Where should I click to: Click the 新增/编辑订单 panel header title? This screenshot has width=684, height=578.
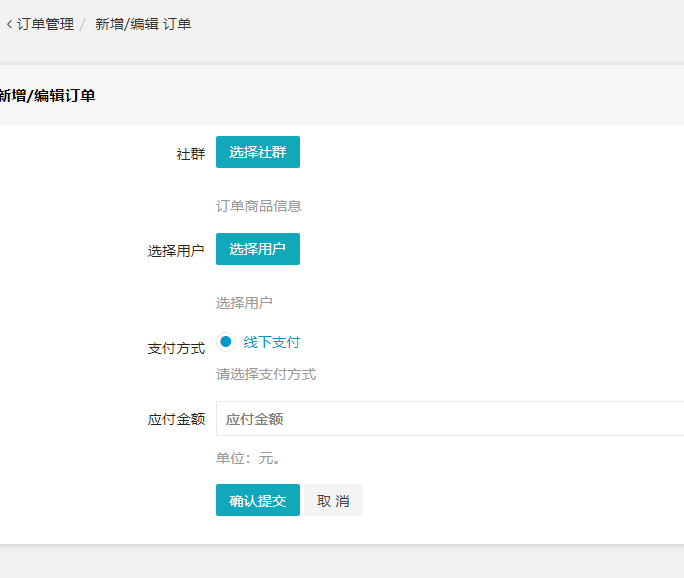click(x=47, y=96)
